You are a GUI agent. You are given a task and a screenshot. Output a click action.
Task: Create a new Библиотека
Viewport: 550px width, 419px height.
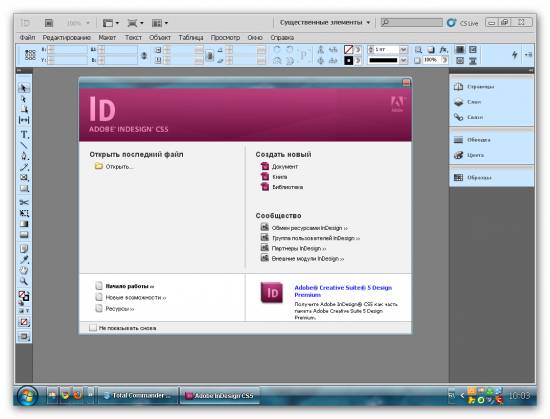pyautogui.click(x=282, y=187)
